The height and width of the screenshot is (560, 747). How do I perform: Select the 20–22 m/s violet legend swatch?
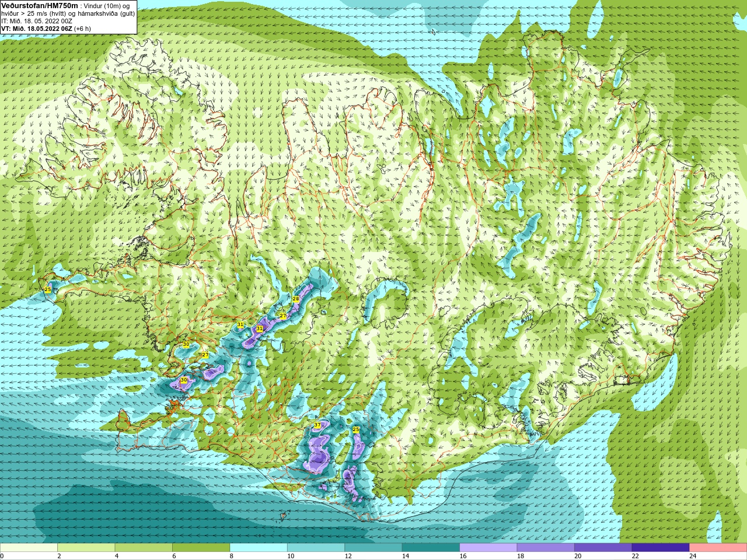pyautogui.click(x=603, y=548)
